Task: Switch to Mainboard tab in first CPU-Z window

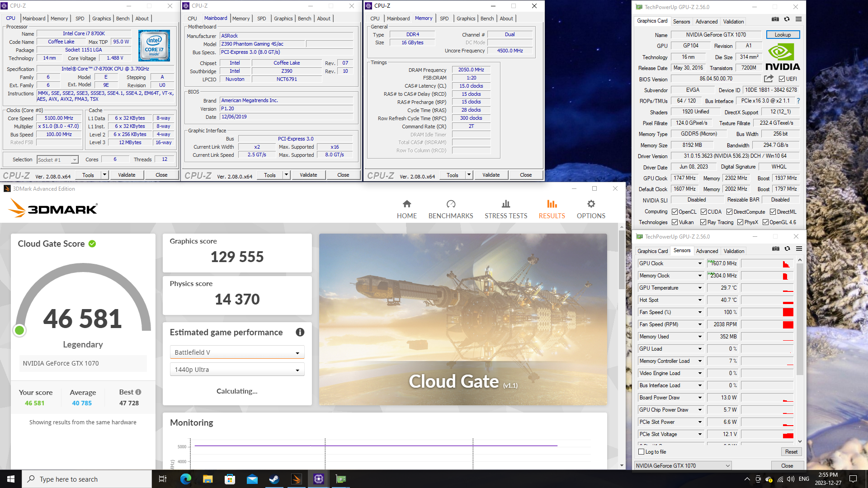Action: click(x=34, y=19)
